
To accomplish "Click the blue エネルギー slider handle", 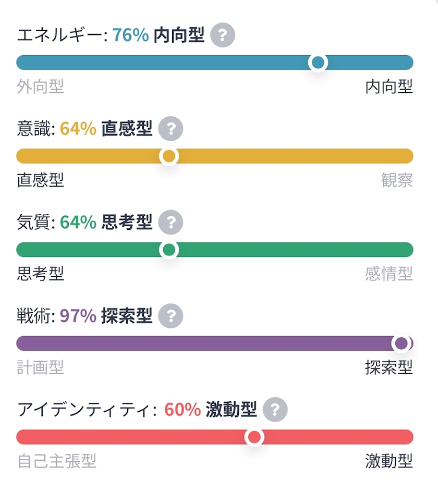I will [x=318, y=63].
